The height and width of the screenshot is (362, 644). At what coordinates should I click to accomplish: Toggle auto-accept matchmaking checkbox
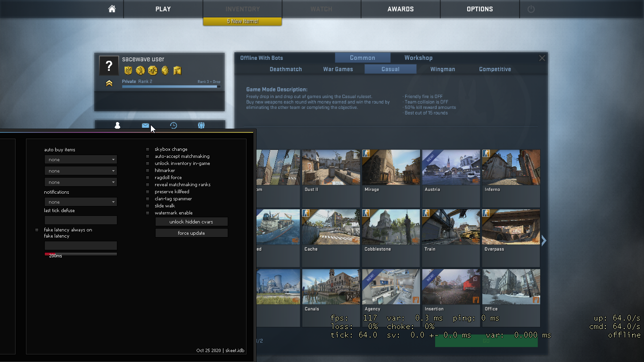coord(148,156)
